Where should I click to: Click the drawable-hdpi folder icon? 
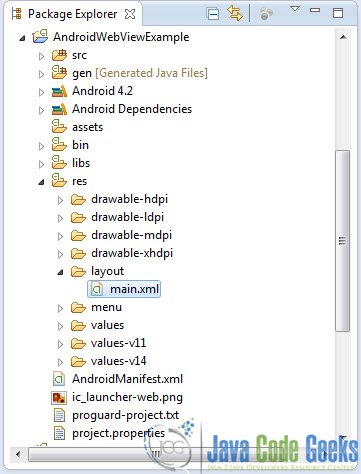pos(78,200)
